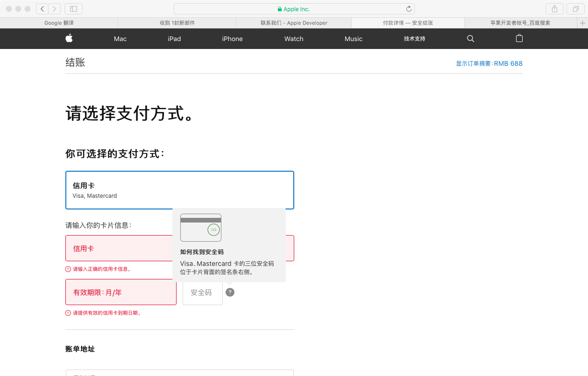Switch to 收到 1封新邮件 tab
Viewport: 588px width, 376px height.
click(x=177, y=23)
